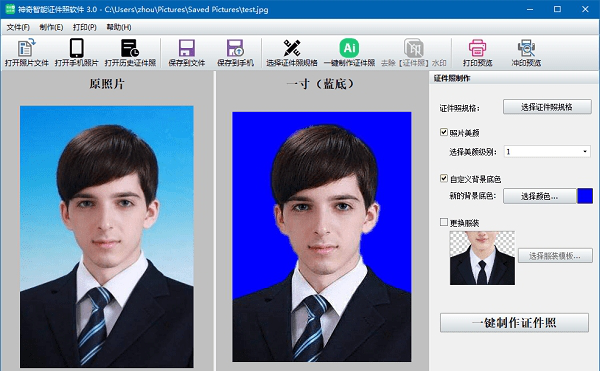The height and width of the screenshot is (385, 600).
Task: Save to phone 保存到手机 icon
Action: (x=235, y=53)
